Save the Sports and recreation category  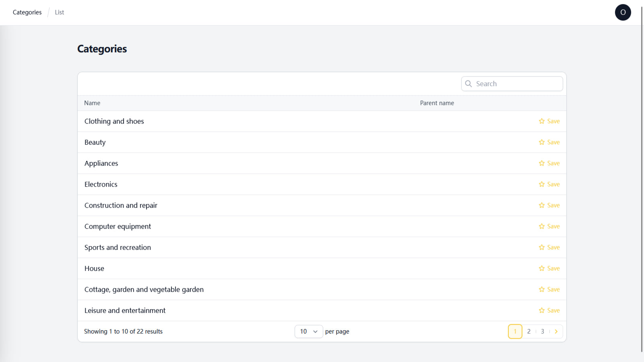tap(549, 247)
